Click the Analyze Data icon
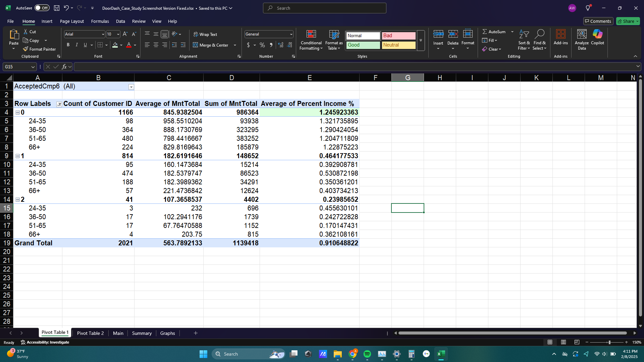The image size is (644, 362). pyautogui.click(x=582, y=35)
